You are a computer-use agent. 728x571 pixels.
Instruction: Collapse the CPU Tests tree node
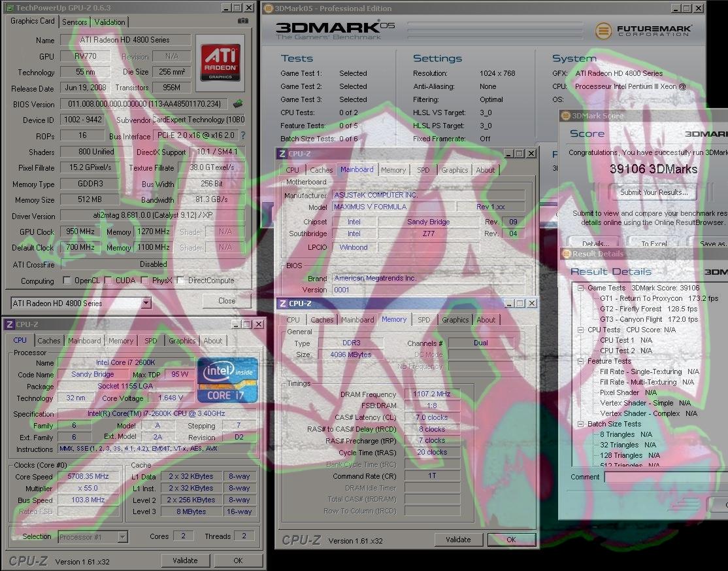[580, 330]
